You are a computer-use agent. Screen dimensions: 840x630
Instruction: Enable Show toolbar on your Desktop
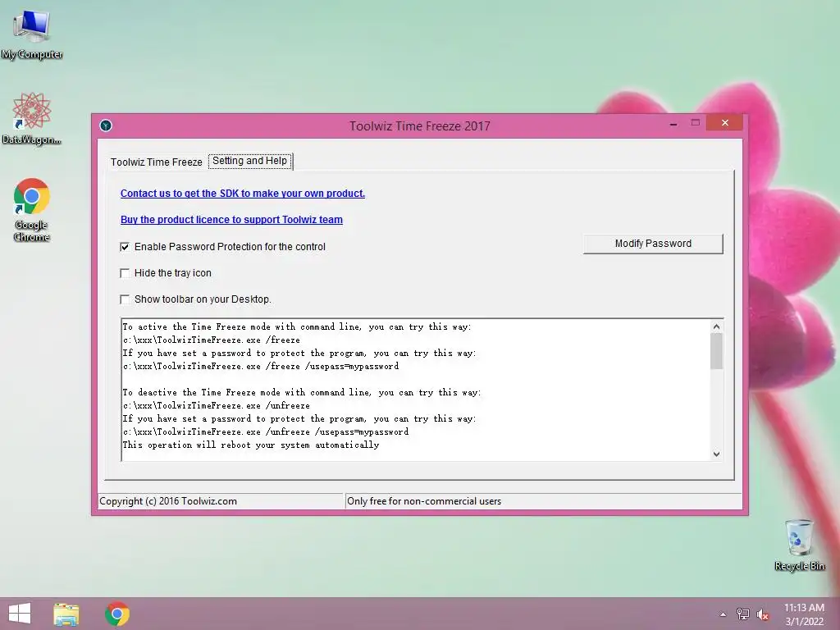click(125, 299)
